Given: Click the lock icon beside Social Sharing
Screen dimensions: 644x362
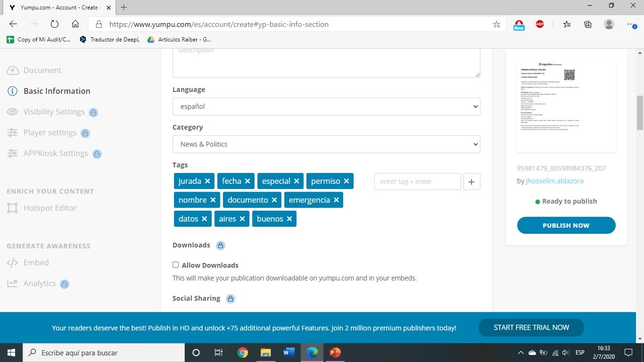Looking at the screenshot, I should [x=230, y=299].
